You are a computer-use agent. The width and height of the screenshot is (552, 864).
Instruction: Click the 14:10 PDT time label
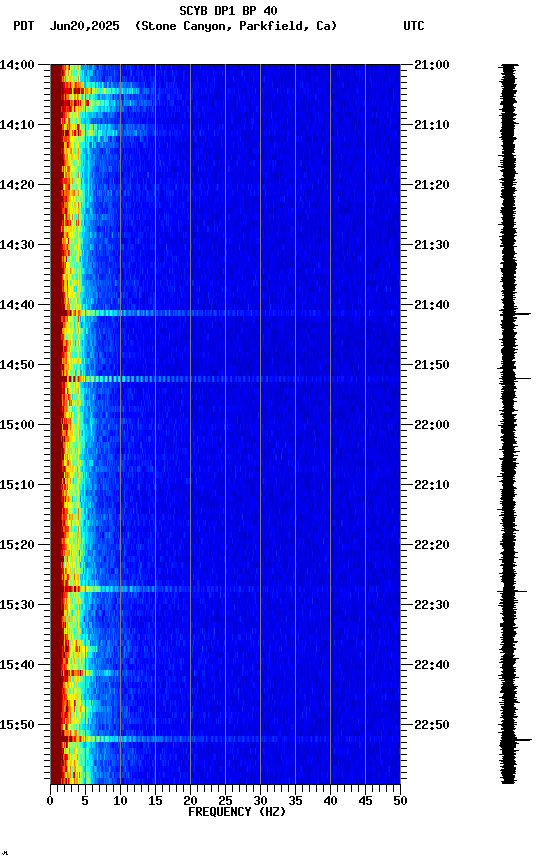(17, 125)
